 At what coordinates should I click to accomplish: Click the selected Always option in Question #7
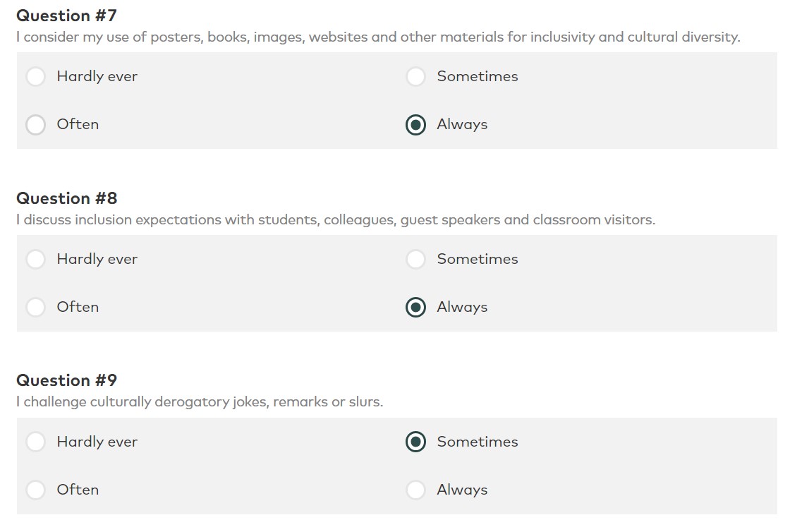tap(415, 124)
